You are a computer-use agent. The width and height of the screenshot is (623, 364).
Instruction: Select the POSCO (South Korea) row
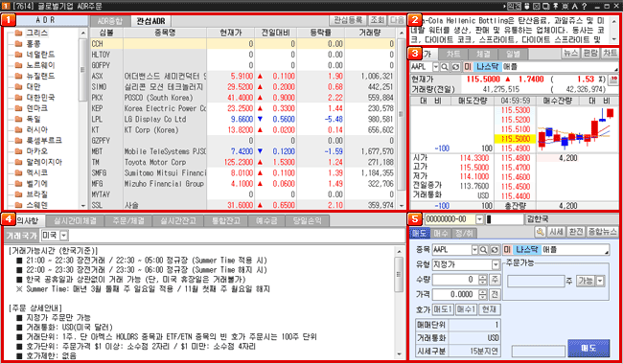[242, 98]
